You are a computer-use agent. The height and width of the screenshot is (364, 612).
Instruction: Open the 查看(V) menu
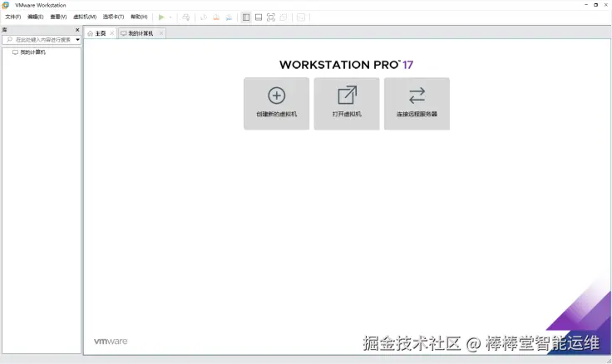click(58, 17)
